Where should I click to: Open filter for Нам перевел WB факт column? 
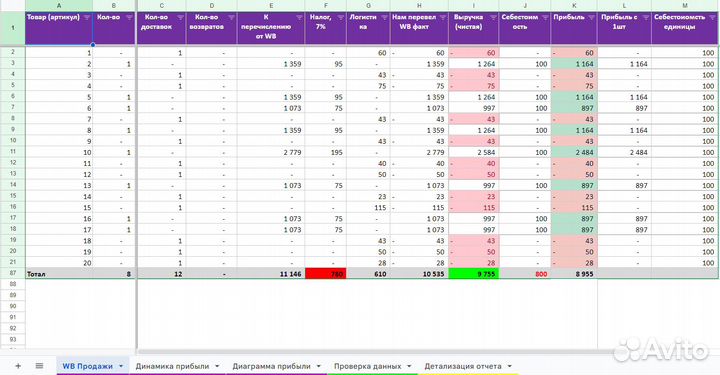(x=443, y=17)
